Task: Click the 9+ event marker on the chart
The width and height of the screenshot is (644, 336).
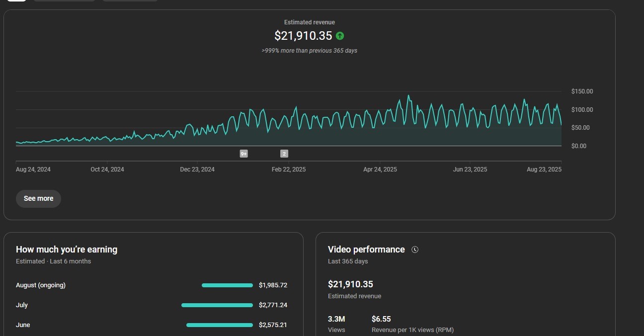Action: (x=243, y=154)
